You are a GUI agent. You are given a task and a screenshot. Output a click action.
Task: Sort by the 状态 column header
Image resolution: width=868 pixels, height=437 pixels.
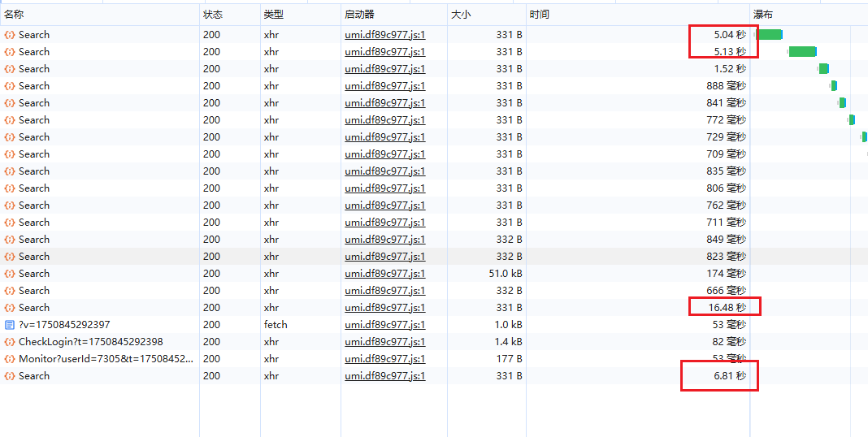(x=230, y=15)
